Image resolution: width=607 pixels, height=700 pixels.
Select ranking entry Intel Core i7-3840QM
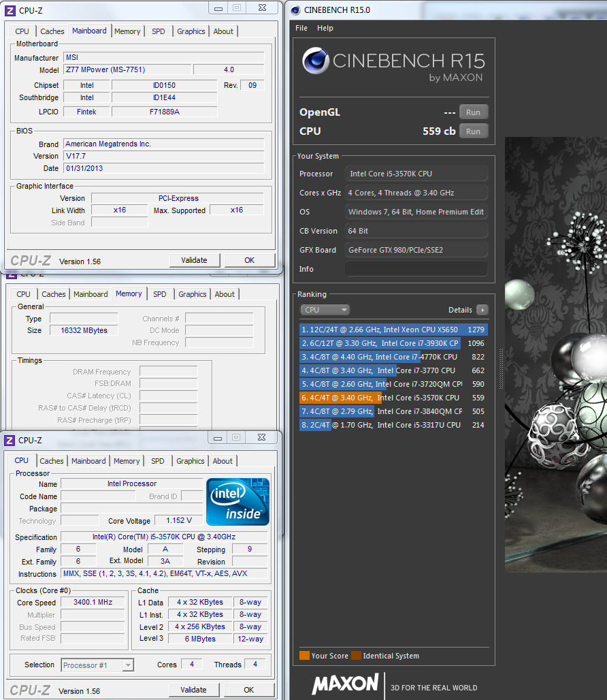(393, 411)
